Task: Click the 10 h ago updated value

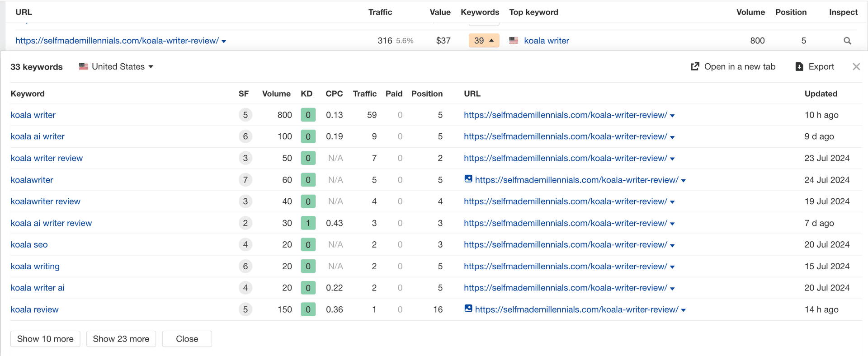Action: click(821, 115)
